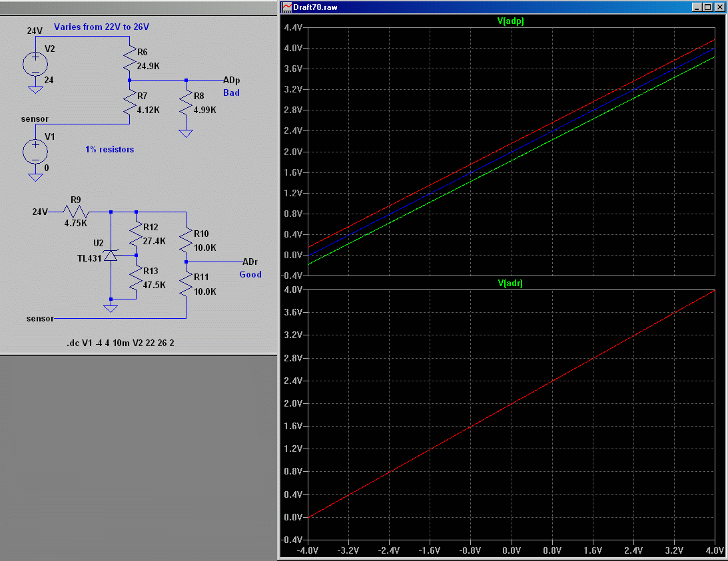Select resistor R12 symbol in schematic
The image size is (728, 561).
point(136,234)
